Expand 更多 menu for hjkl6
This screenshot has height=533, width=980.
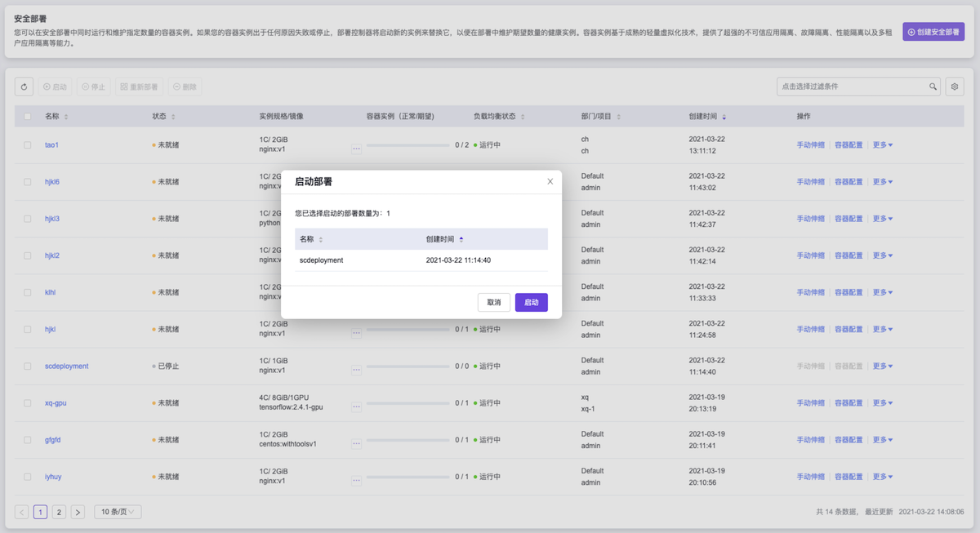pos(883,182)
